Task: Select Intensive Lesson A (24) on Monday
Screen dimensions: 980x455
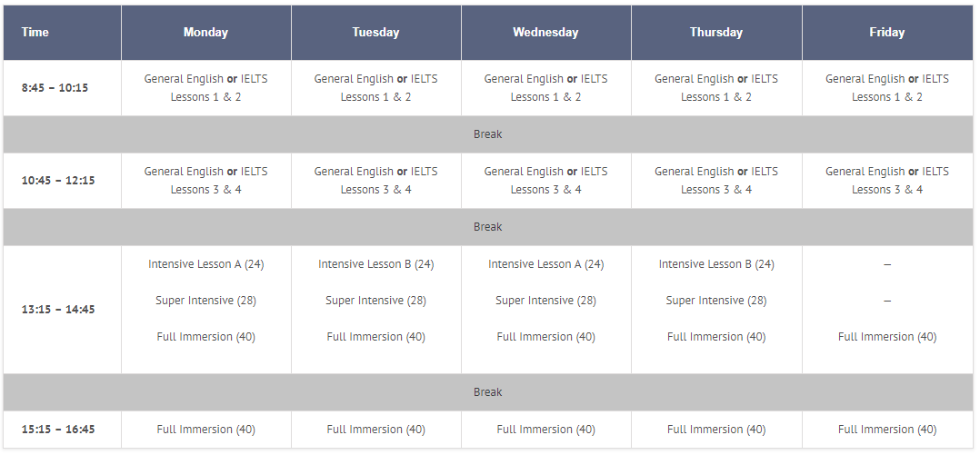Action: pyautogui.click(x=205, y=264)
